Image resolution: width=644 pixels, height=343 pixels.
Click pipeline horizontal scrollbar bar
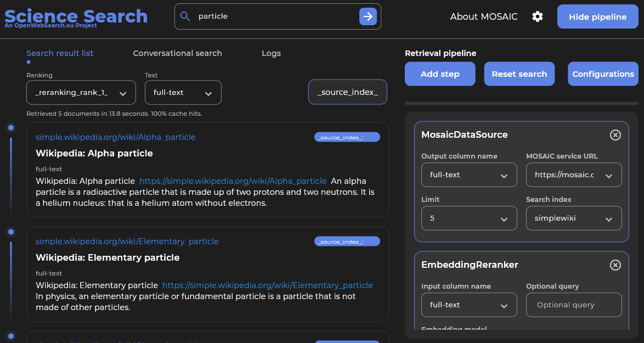521,104
